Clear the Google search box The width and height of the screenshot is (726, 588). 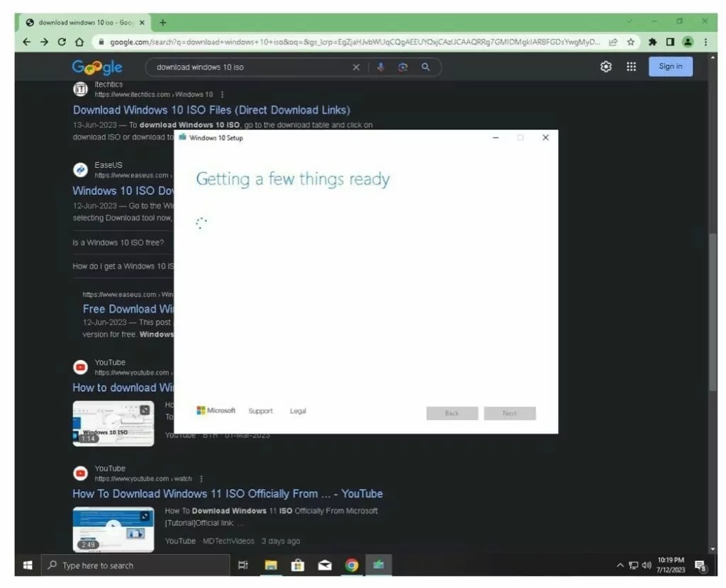pyautogui.click(x=356, y=67)
